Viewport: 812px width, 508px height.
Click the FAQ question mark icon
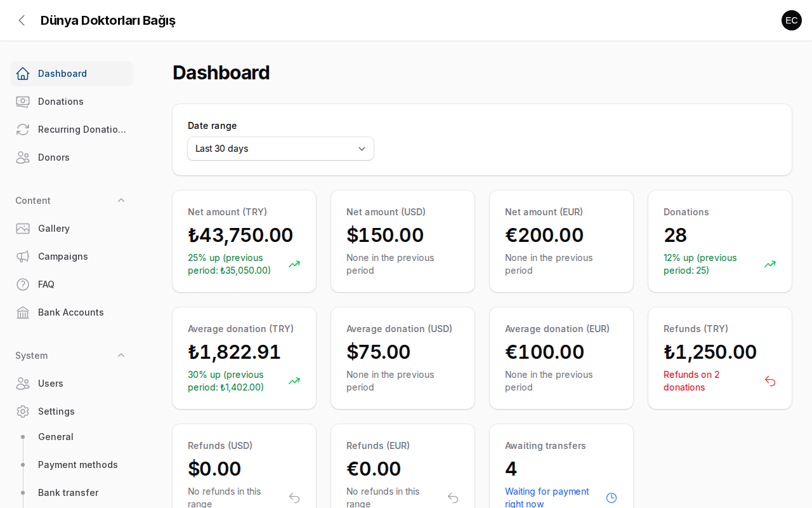(23, 284)
